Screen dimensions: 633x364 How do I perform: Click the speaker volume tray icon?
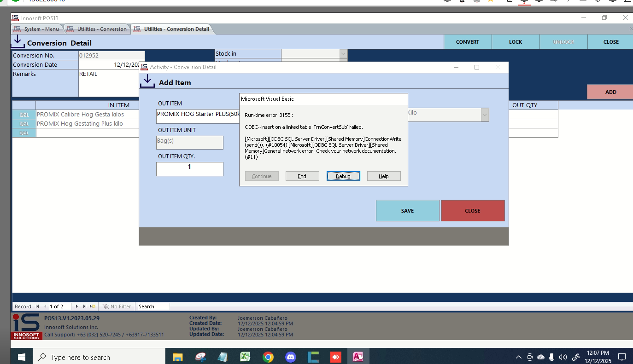pyautogui.click(x=563, y=357)
